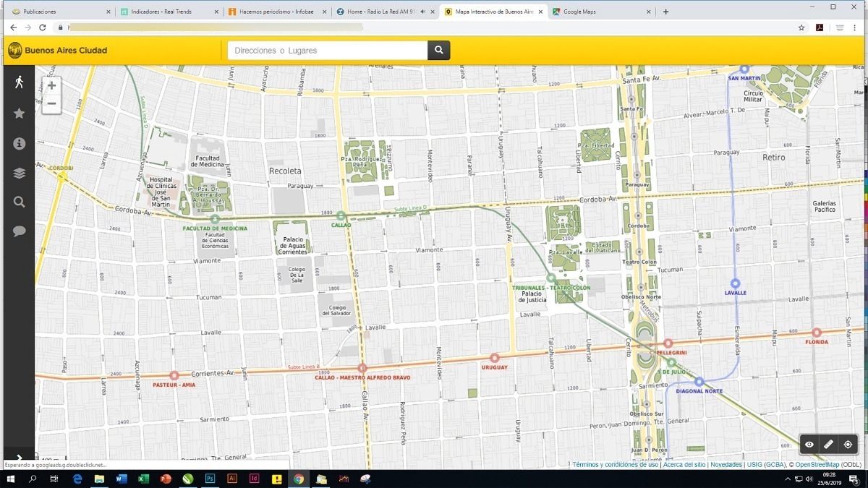This screenshot has width=868, height=488.
Task: Open Chrome's three-dot menu
Action: 854,27
